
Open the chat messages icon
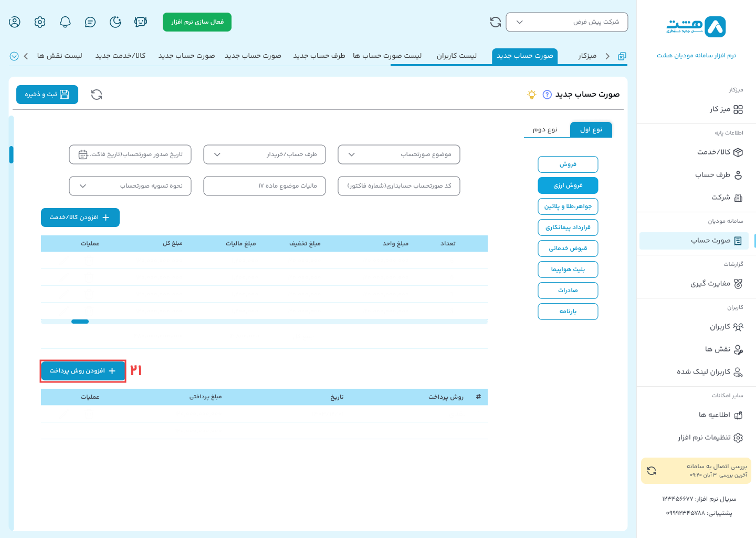(x=90, y=22)
